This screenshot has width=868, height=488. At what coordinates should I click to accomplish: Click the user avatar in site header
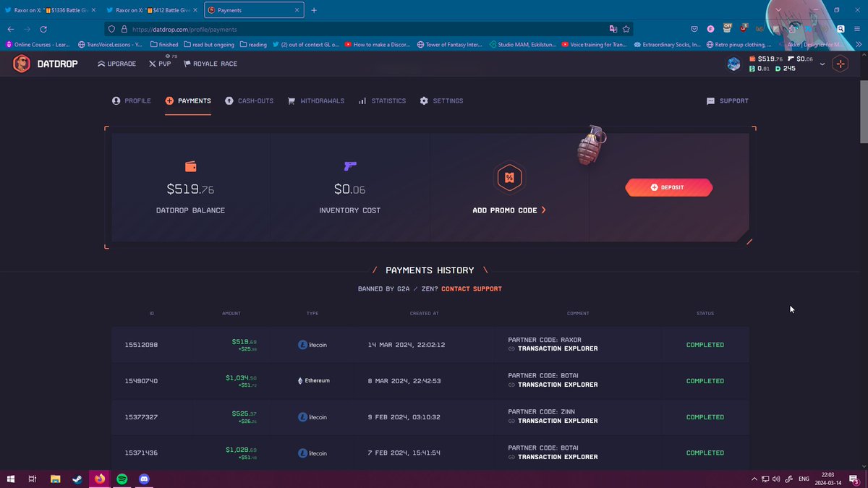click(x=734, y=64)
